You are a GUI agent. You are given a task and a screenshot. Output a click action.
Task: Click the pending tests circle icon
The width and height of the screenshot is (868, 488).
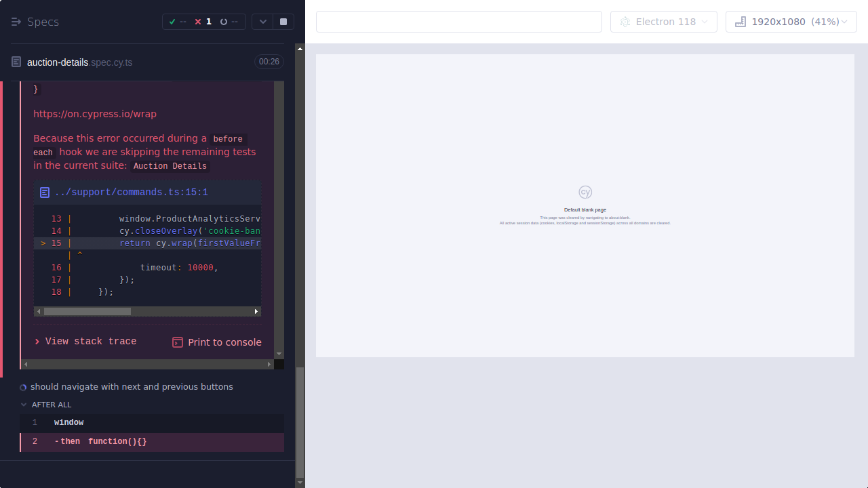point(225,21)
